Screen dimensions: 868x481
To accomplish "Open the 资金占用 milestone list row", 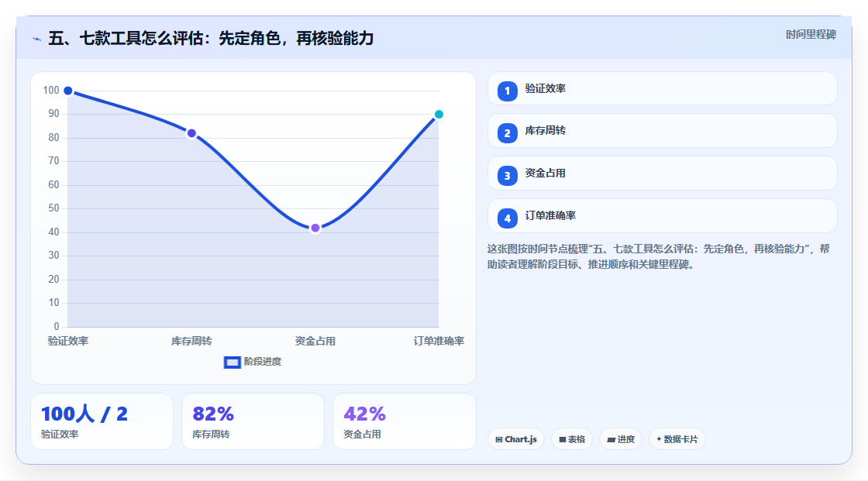I will [x=662, y=174].
